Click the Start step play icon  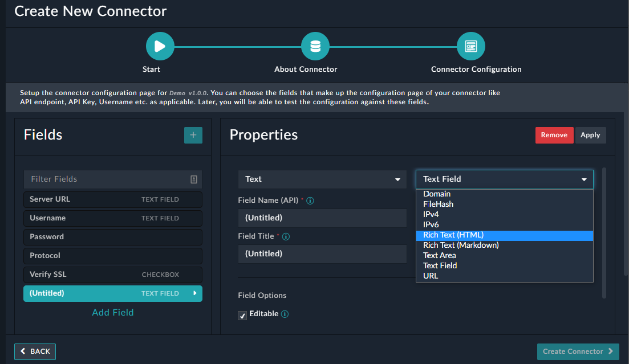[160, 46]
